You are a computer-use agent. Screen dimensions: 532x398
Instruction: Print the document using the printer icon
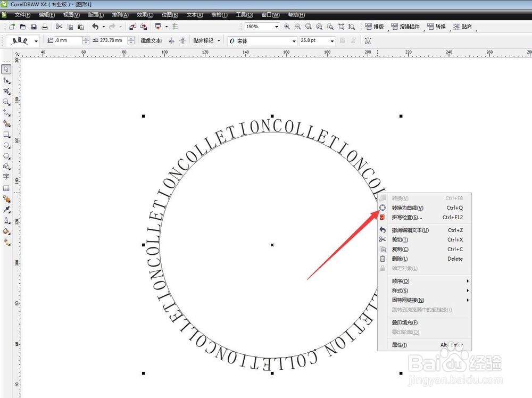(45, 27)
